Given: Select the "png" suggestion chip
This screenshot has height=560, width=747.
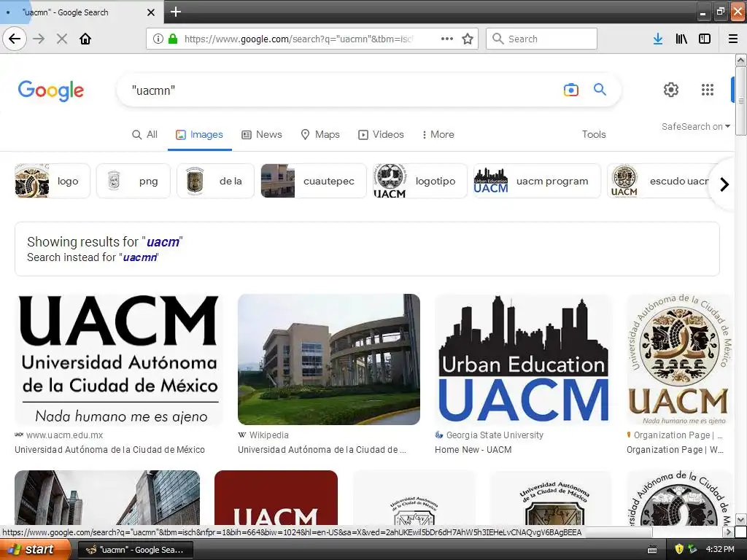Looking at the screenshot, I should coord(133,181).
